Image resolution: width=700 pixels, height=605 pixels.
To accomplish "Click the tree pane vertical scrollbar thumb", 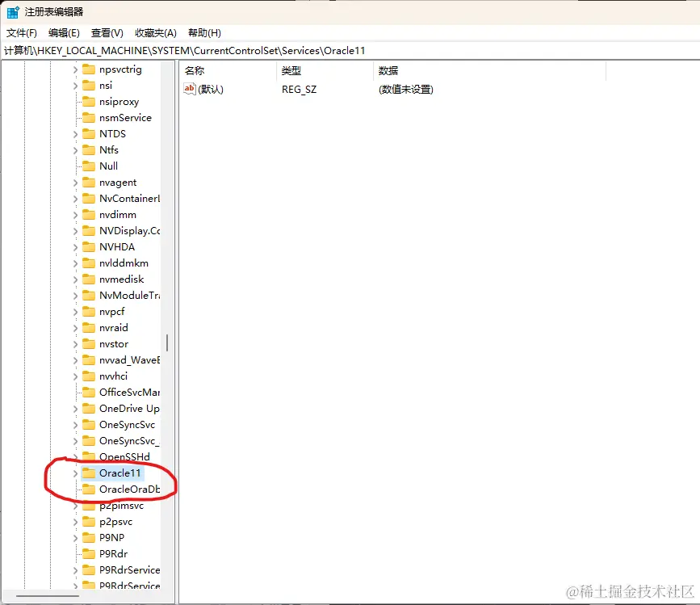I will pos(167,343).
